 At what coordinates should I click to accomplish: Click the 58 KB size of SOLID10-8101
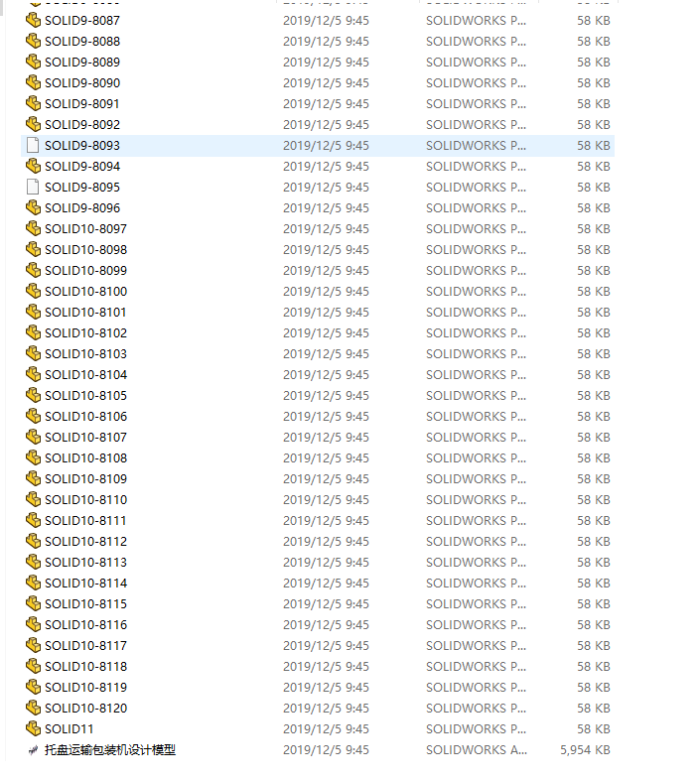click(594, 313)
